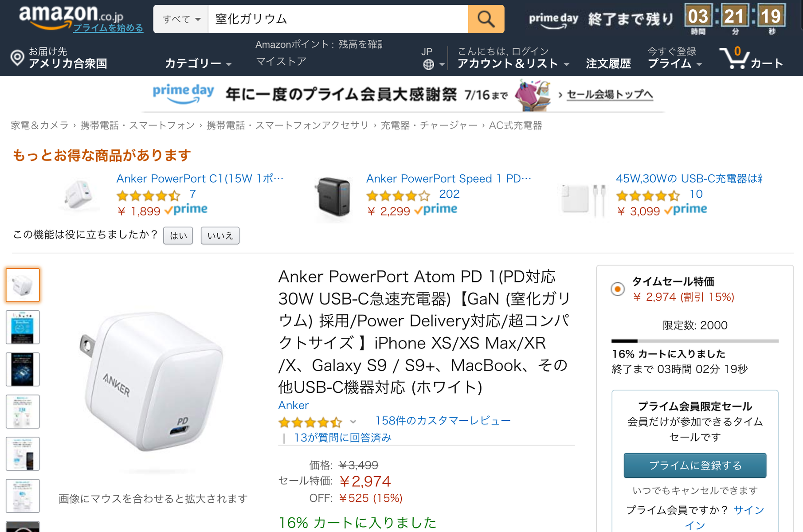Click the orange search magnifier button

(x=486, y=19)
